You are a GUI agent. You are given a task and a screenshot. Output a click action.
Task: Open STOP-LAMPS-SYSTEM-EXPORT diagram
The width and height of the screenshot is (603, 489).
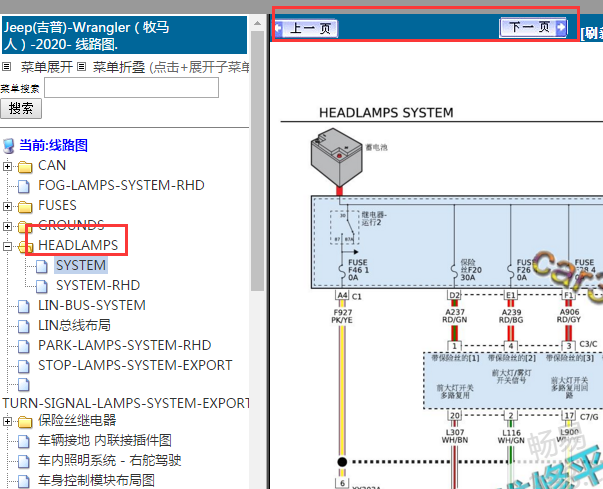tap(135, 366)
